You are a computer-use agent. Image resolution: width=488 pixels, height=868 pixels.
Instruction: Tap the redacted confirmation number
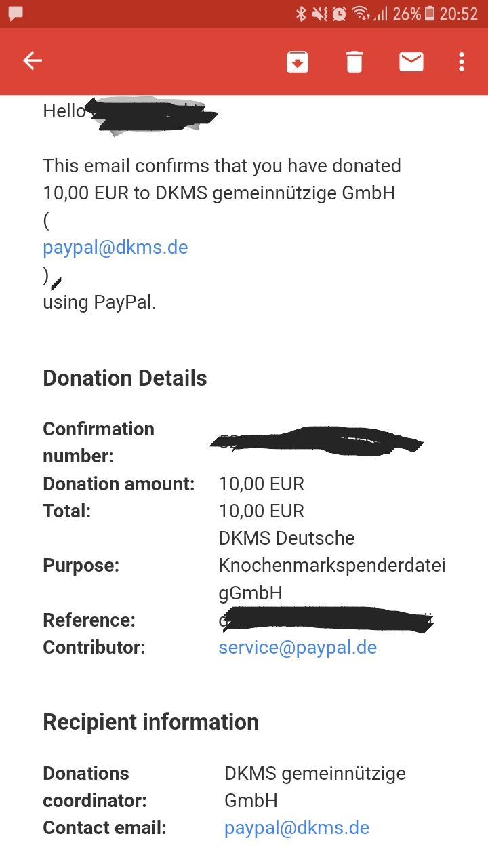tap(317, 441)
